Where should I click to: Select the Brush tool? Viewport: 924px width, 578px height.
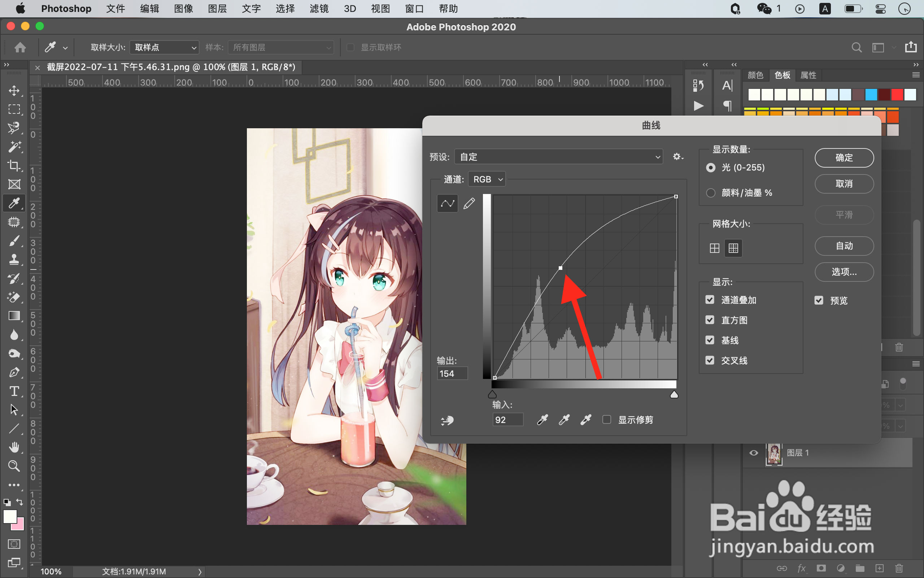pyautogui.click(x=14, y=241)
